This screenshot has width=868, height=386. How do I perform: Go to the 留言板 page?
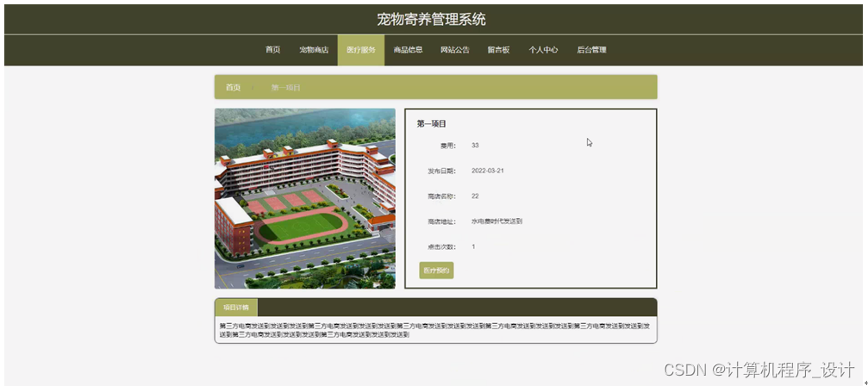pyautogui.click(x=498, y=50)
